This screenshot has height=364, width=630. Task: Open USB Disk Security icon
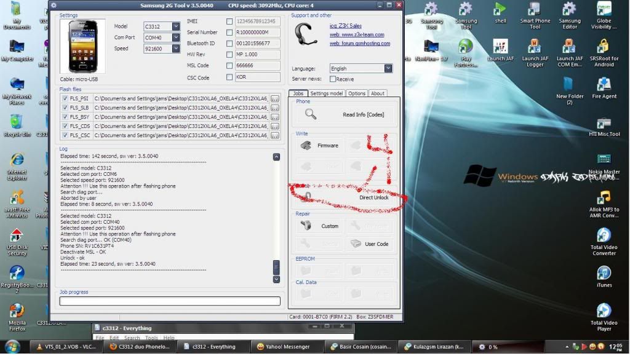tap(17, 242)
